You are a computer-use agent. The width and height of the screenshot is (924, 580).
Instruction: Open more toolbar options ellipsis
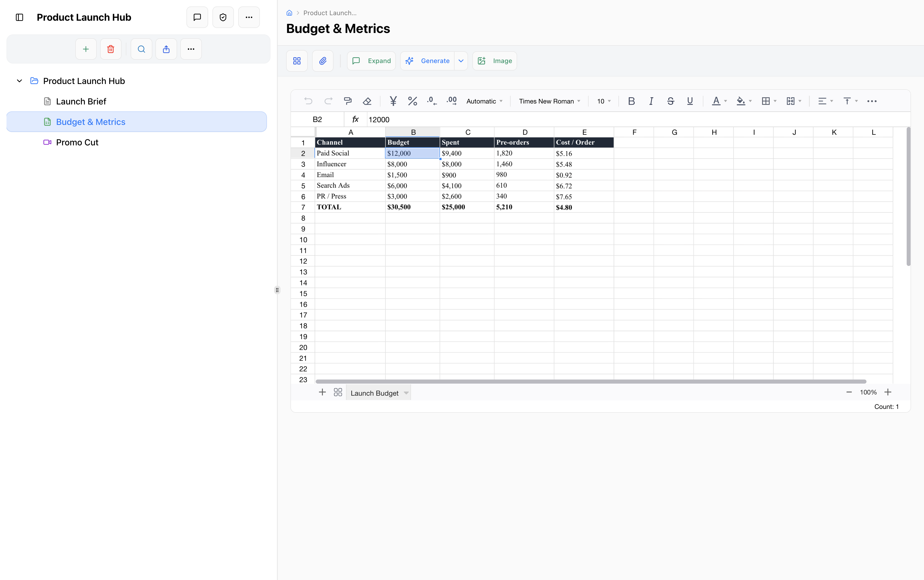(872, 101)
